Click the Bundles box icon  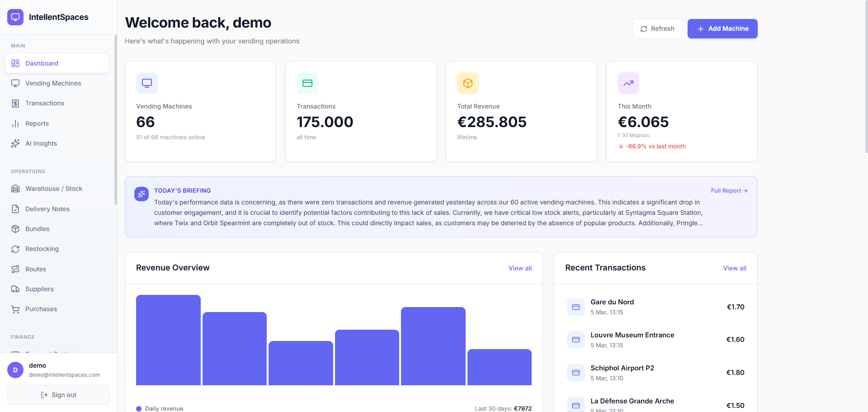[15, 229]
